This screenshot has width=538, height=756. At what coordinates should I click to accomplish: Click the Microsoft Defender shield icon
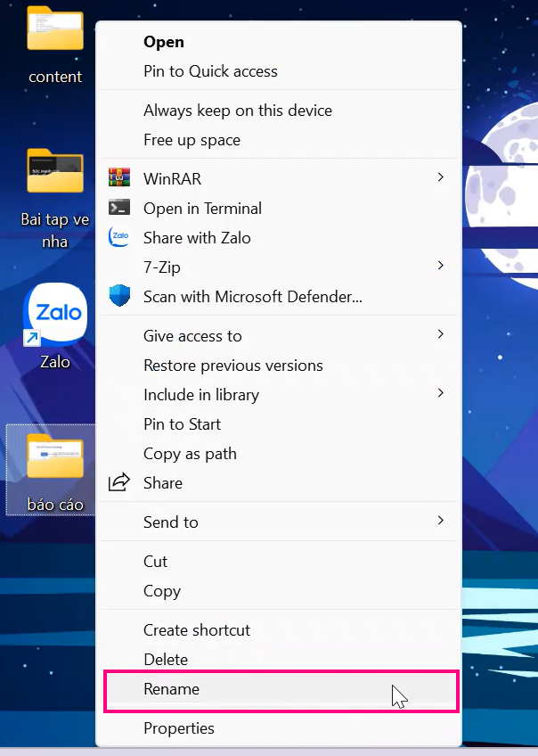coord(119,296)
